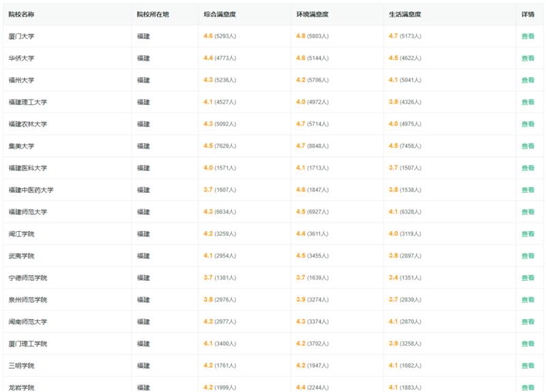Image resolution: width=546 pixels, height=392 pixels.
Task: Click the 环境满意度 column header
Action: 313,14
